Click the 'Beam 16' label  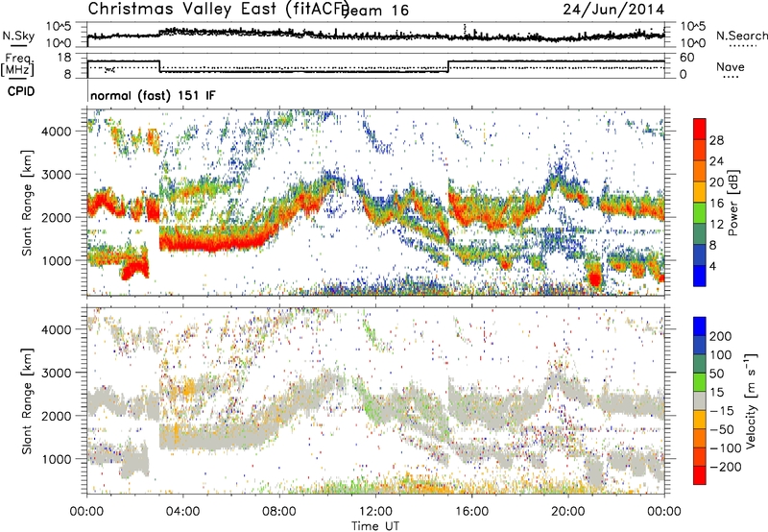[x=374, y=11]
